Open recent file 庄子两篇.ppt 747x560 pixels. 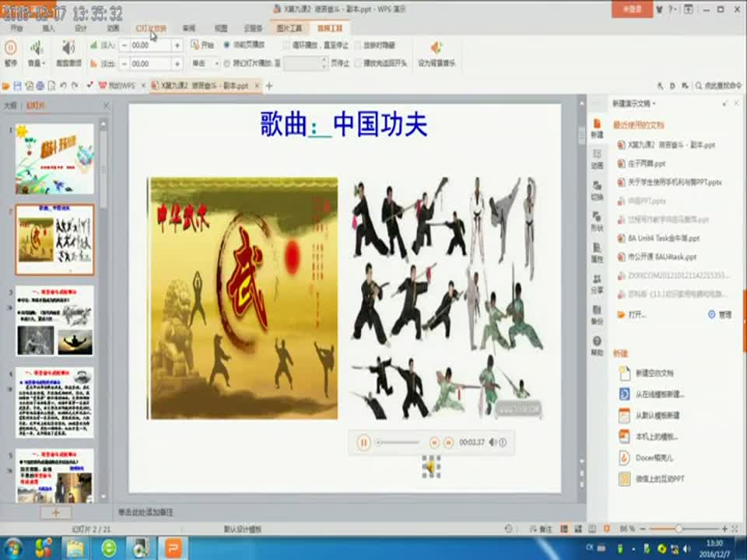click(646, 164)
